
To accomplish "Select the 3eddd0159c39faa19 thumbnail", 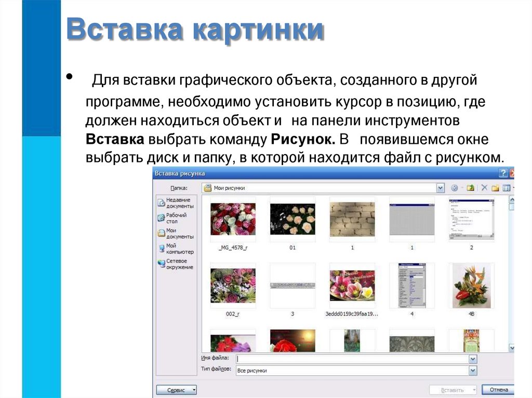I will 352,285.
